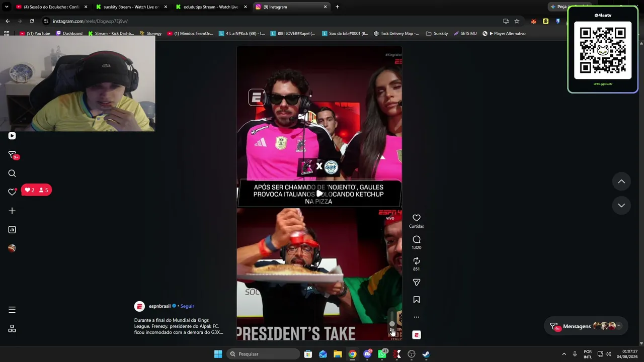The width and height of the screenshot is (644, 362).
Task: Open the reel comments
Action: click(x=417, y=239)
